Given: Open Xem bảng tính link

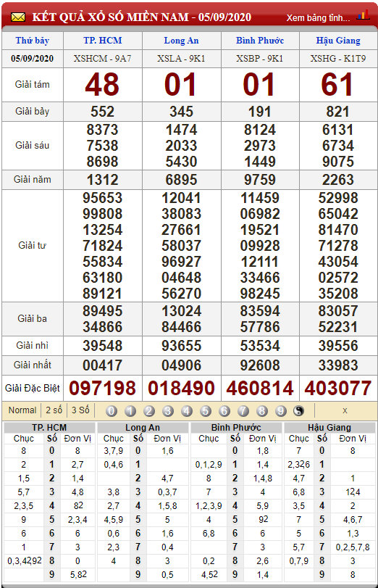Looking at the screenshot, I should point(318,17).
